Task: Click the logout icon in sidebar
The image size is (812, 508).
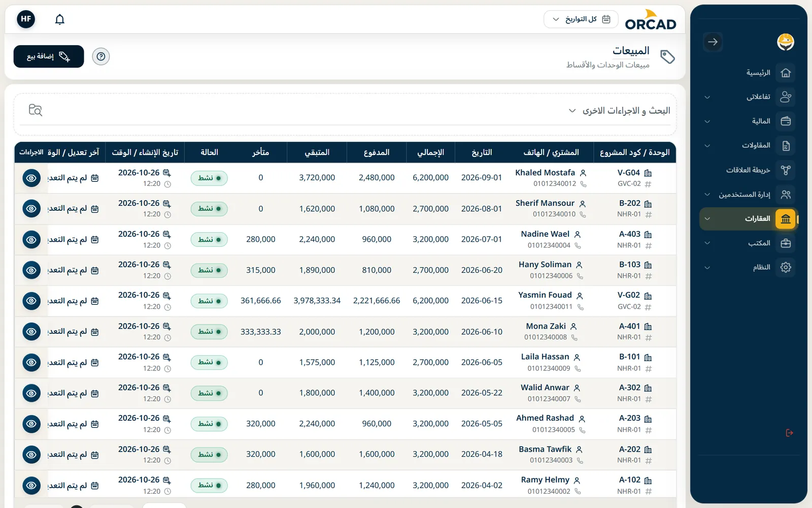Action: 789,433
